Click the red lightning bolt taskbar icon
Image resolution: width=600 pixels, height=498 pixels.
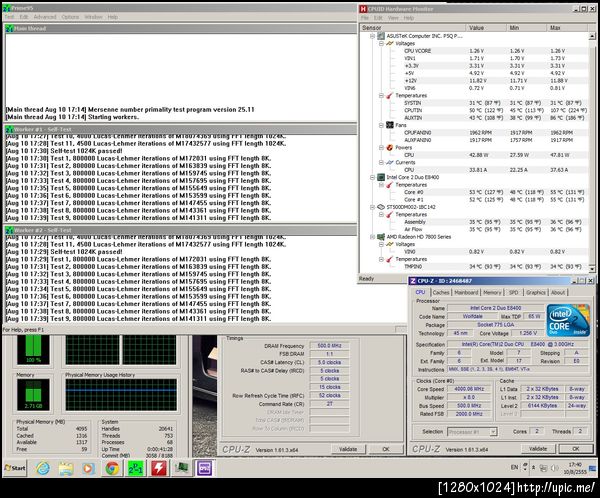pyautogui.click(x=159, y=468)
